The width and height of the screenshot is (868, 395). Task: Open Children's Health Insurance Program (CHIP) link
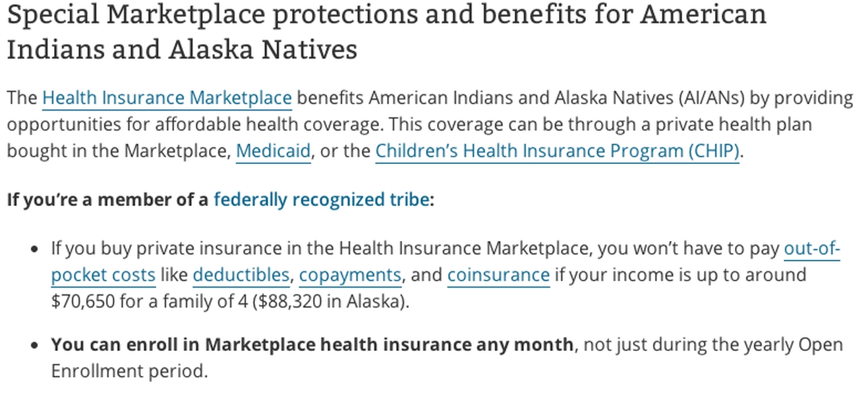[557, 151]
